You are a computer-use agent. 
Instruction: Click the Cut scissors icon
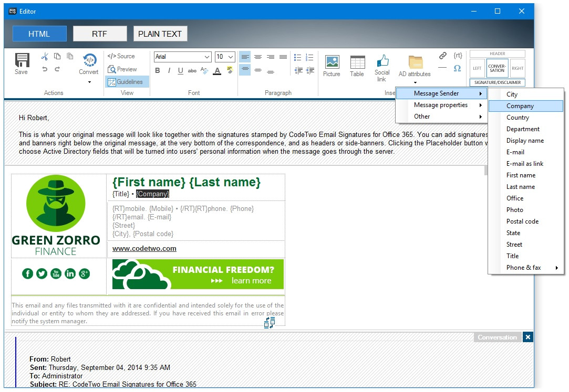(45, 57)
